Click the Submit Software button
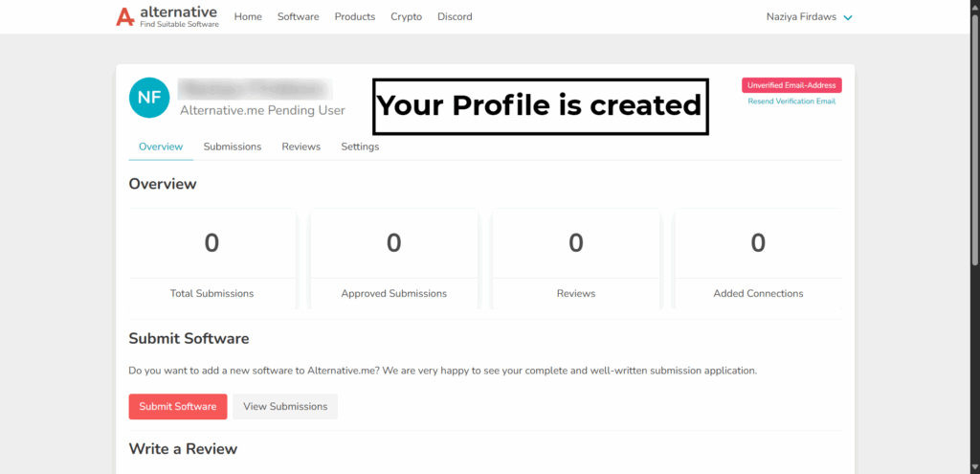 pos(178,406)
